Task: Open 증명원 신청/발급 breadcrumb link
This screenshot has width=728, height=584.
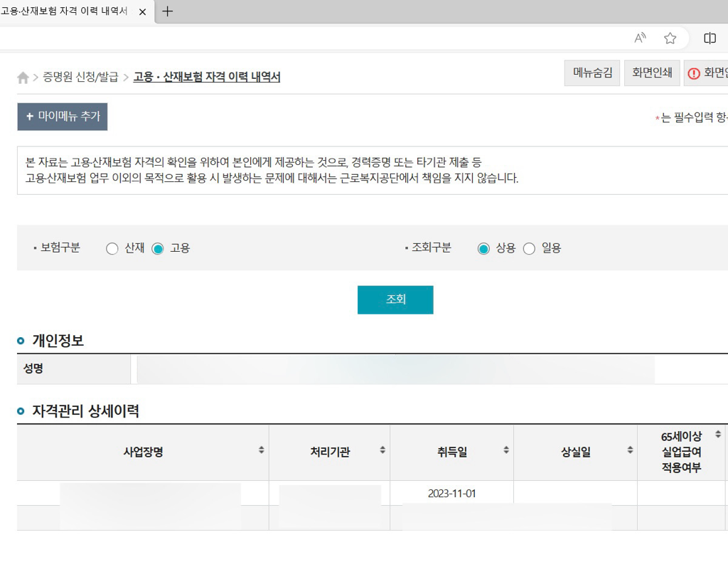Action: click(80, 78)
